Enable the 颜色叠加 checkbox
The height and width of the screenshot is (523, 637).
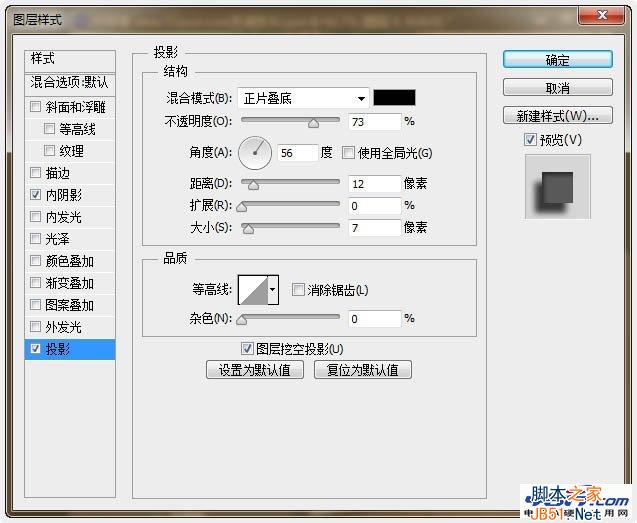[x=35, y=260]
